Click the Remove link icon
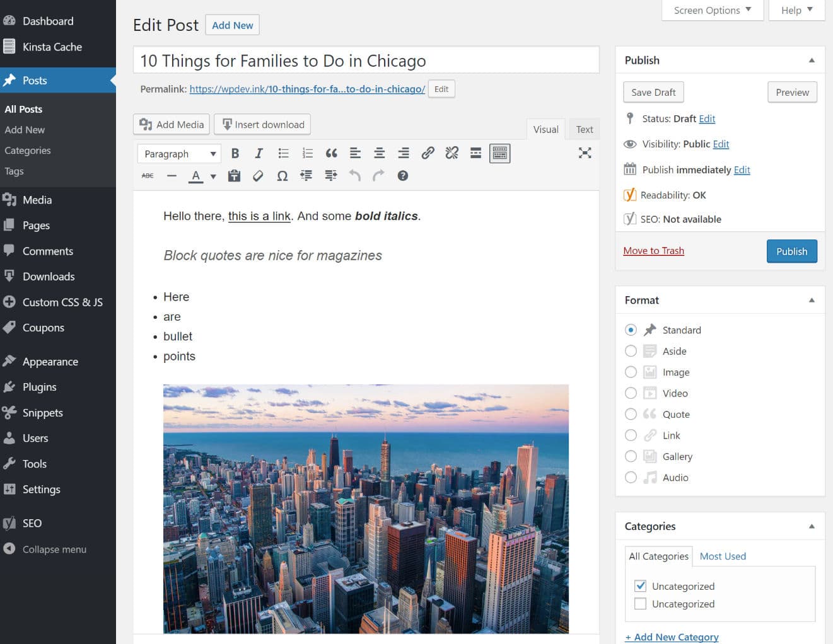The height and width of the screenshot is (644, 833). (x=452, y=152)
